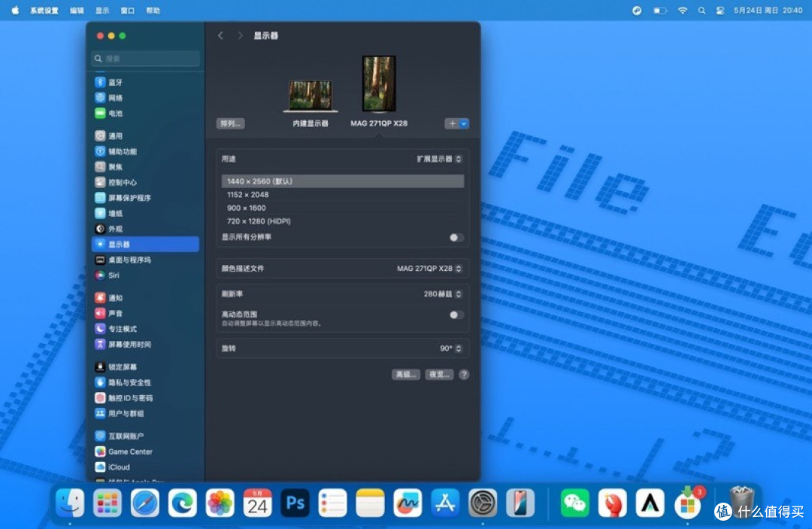Open the Apple menu
This screenshot has height=529, width=812.
pos(15,11)
